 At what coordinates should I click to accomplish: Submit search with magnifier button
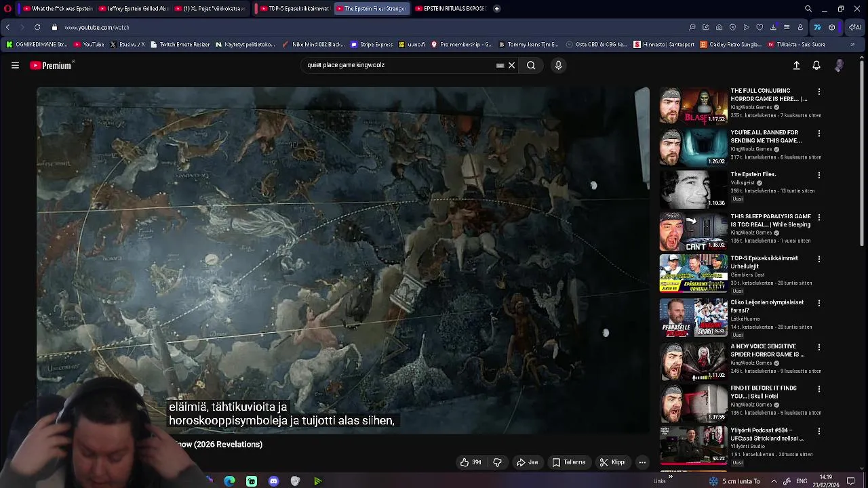pyautogui.click(x=531, y=65)
